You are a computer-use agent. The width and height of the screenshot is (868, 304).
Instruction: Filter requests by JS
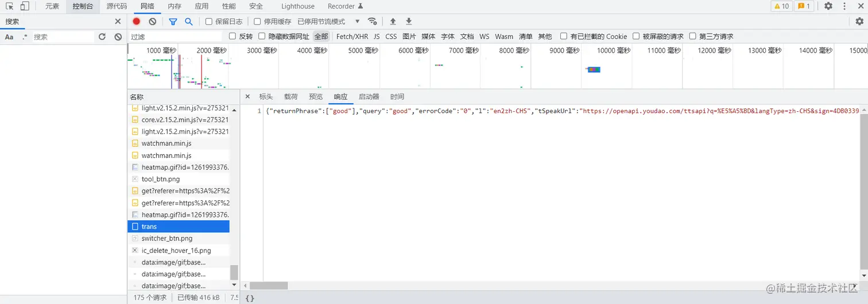click(377, 36)
